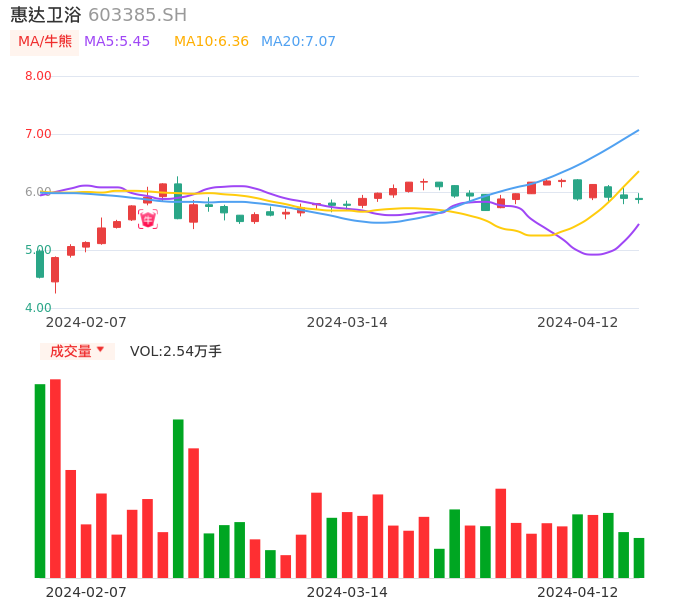Click the VOL:2.54万手 volume readout

[x=176, y=351]
